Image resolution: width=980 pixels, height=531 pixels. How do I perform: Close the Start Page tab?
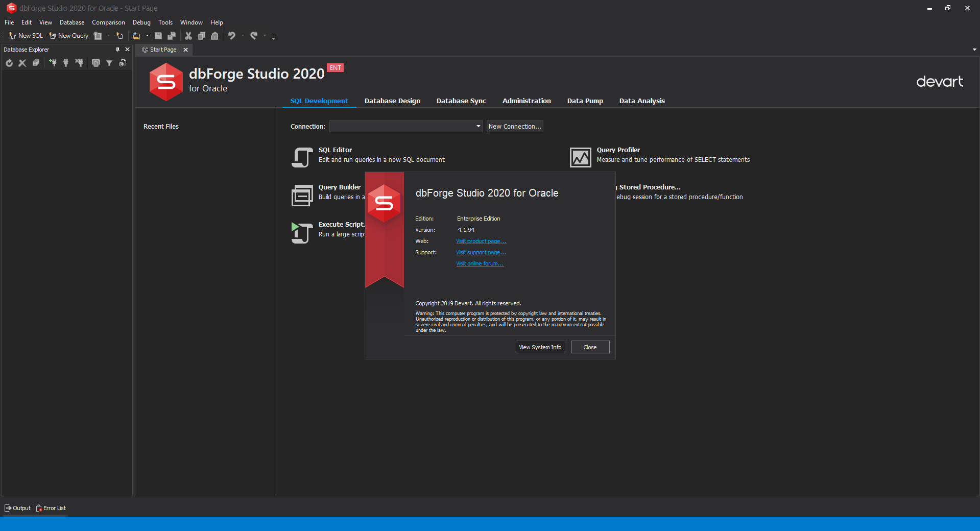click(x=186, y=50)
